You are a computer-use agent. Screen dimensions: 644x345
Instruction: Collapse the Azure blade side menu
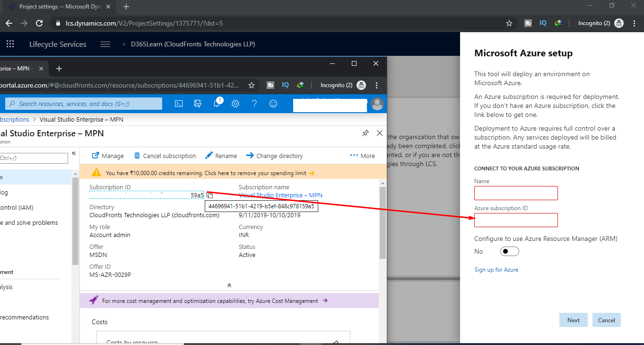pyautogui.click(x=74, y=153)
